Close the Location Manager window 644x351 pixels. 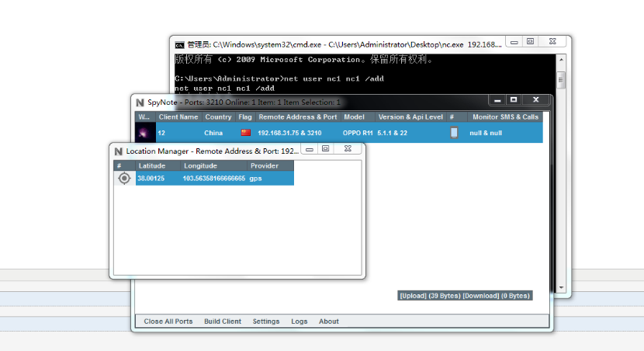coord(348,149)
